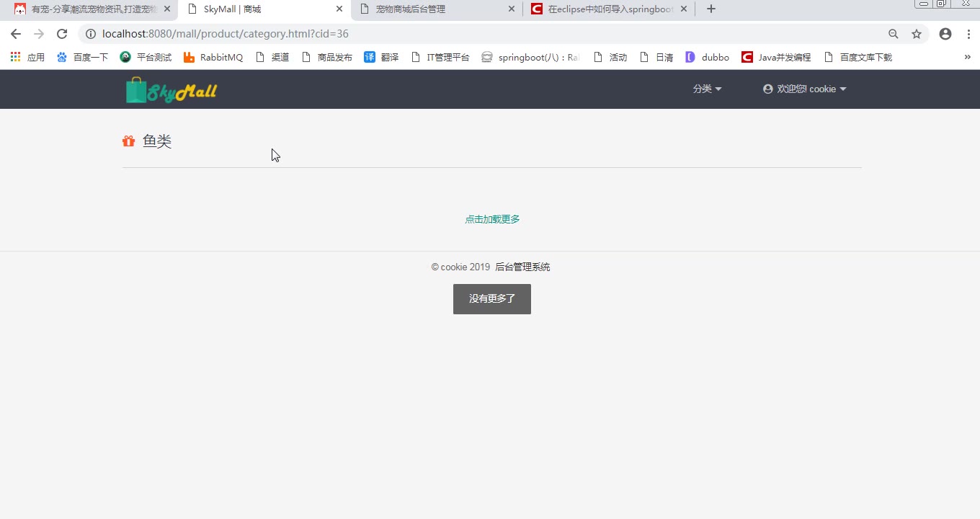Close the 在eclipse中如何导入springboot tab
This screenshot has height=519, width=980.
[x=684, y=9]
